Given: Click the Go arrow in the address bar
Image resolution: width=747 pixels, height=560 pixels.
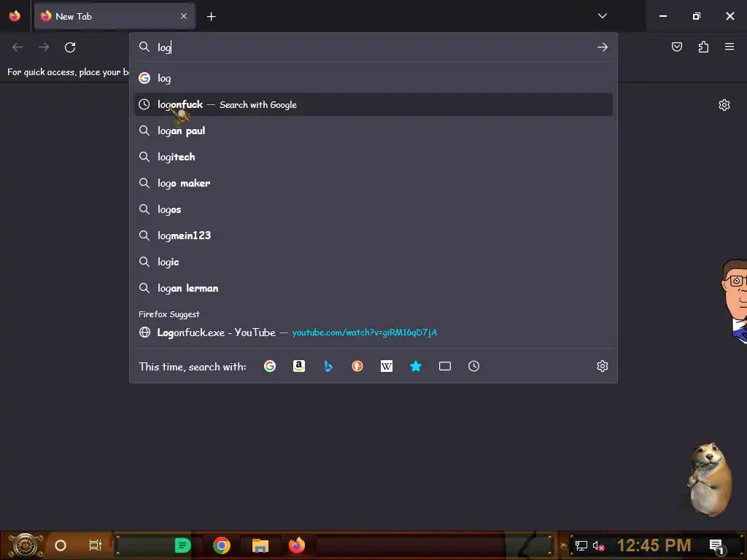Looking at the screenshot, I should click(602, 47).
